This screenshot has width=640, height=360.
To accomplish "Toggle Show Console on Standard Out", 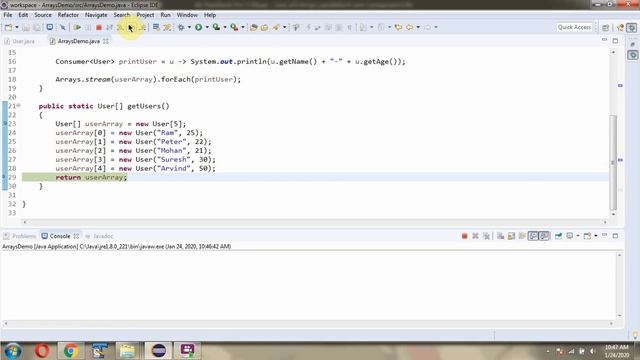I will coord(533,236).
